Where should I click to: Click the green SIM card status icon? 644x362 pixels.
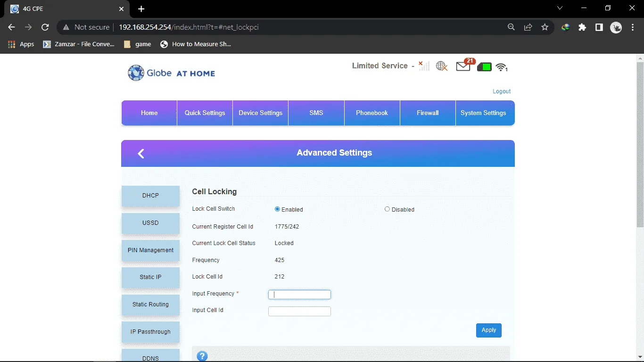coord(484,67)
